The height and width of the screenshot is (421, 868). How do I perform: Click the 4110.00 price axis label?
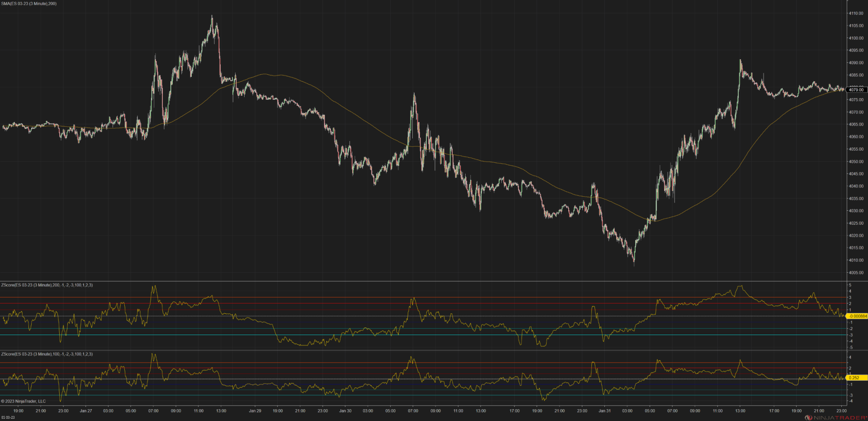coord(856,14)
